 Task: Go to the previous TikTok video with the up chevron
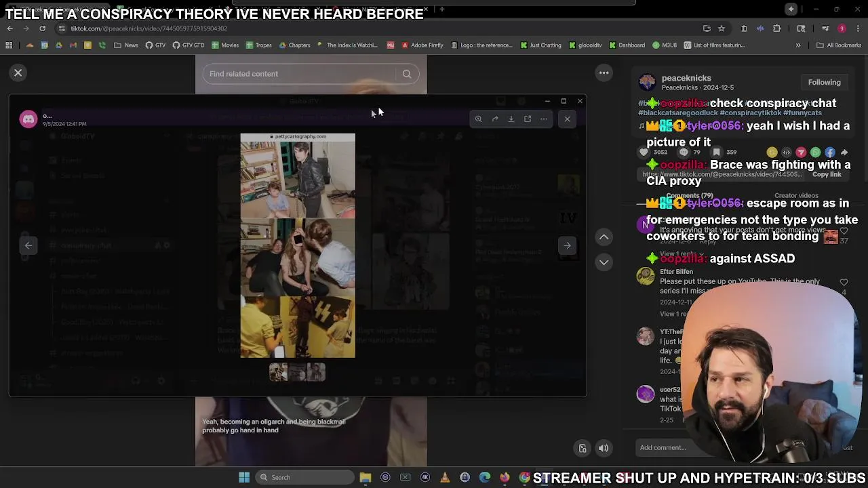tap(604, 237)
